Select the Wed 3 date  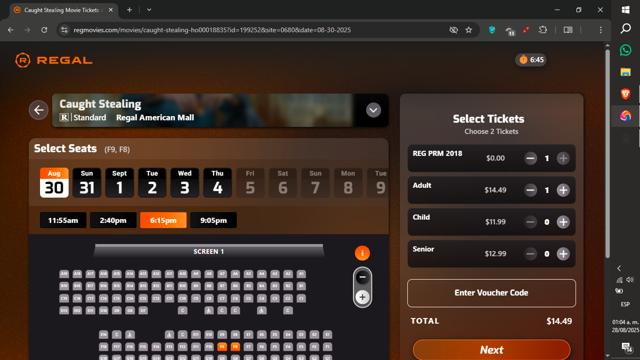[x=185, y=183]
